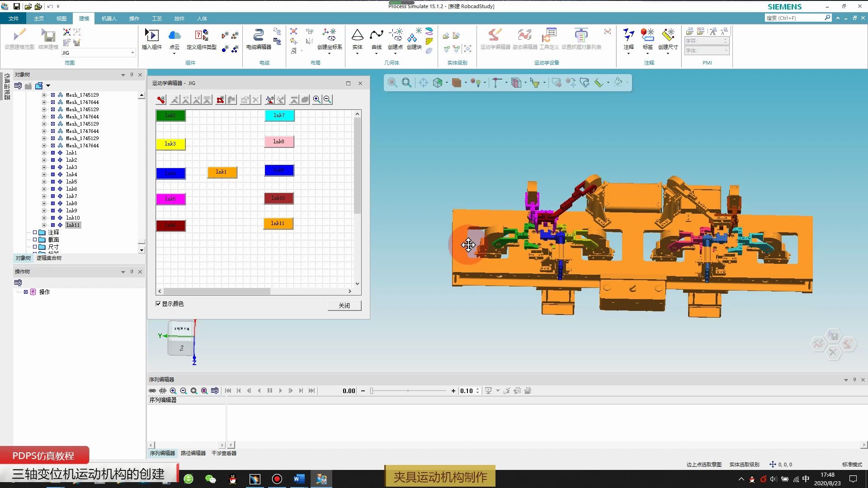Select the orange lnk1 link box
The height and width of the screenshot is (488, 868).
tap(222, 172)
